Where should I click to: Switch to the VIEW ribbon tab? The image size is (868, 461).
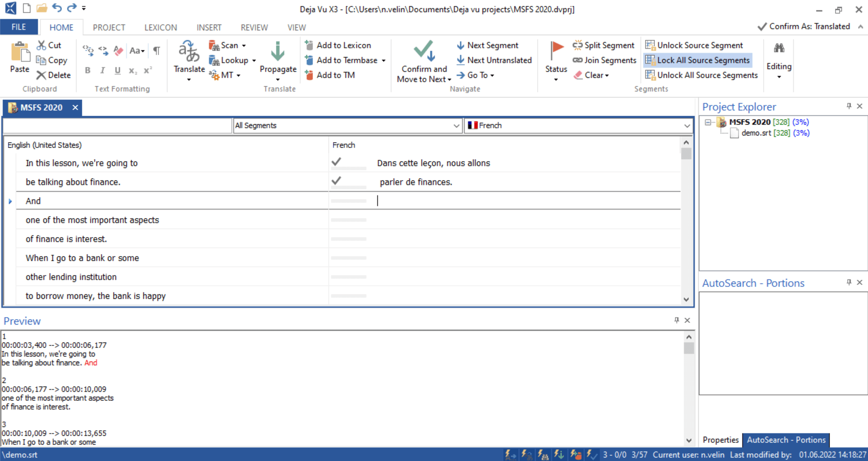pyautogui.click(x=297, y=28)
